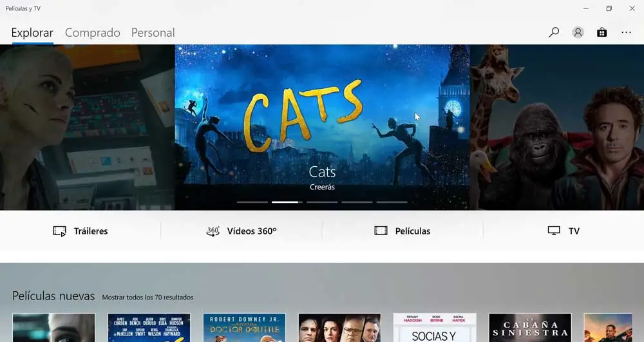Image resolution: width=644 pixels, height=342 pixels.
Task: Open the first new movie poster thumbnail
Action: 54,328
